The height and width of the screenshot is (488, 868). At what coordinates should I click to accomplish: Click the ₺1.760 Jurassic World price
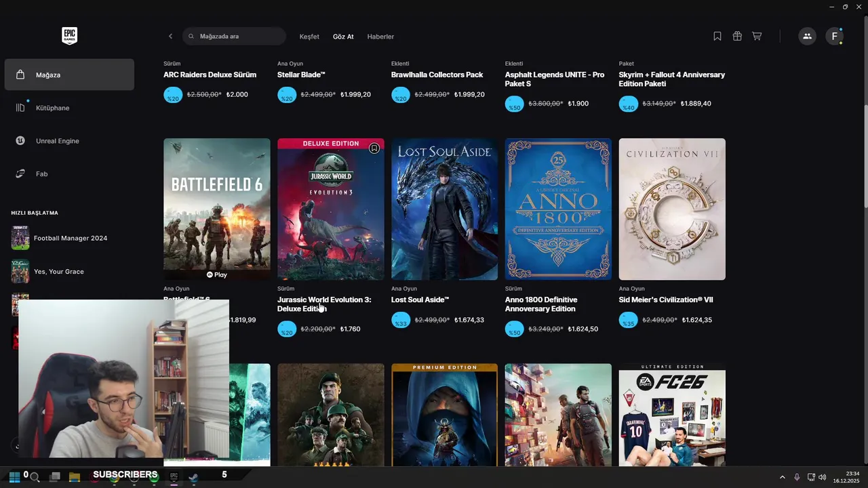tap(350, 329)
